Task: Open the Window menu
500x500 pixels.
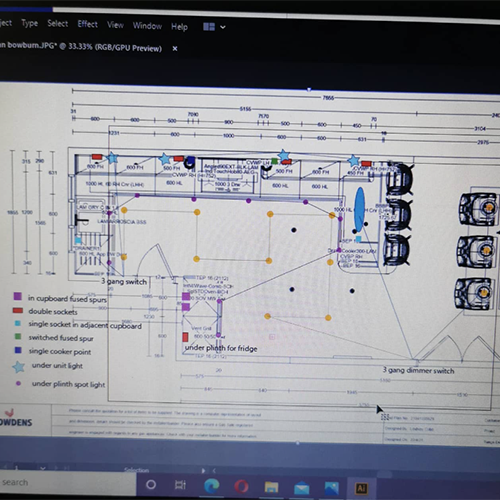Action: coord(147,26)
